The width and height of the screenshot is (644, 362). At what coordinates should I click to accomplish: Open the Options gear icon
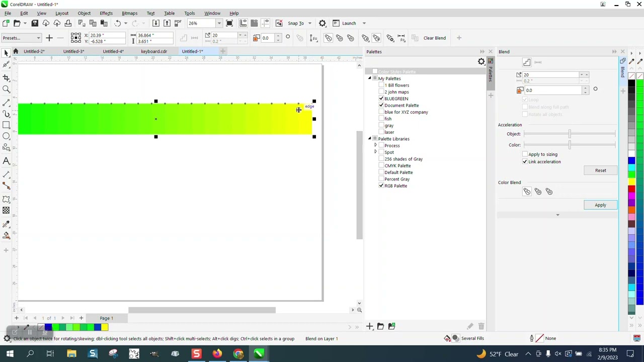pos(323,23)
